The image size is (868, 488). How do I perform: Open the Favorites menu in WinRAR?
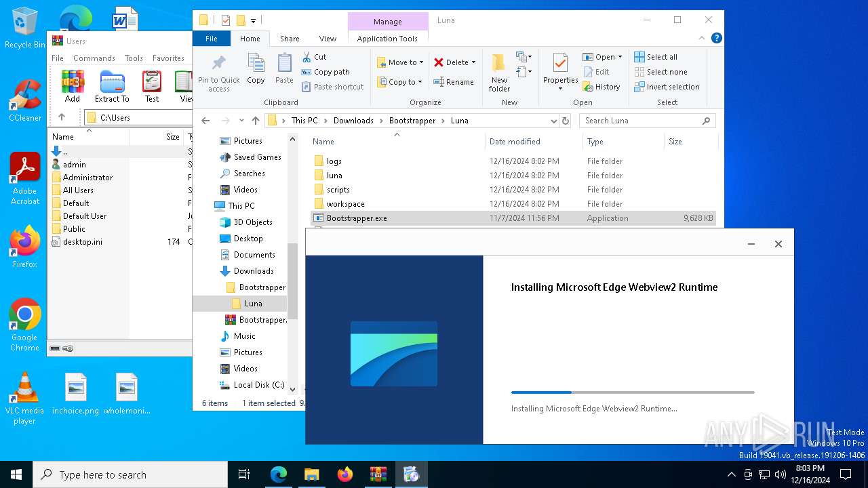click(168, 58)
